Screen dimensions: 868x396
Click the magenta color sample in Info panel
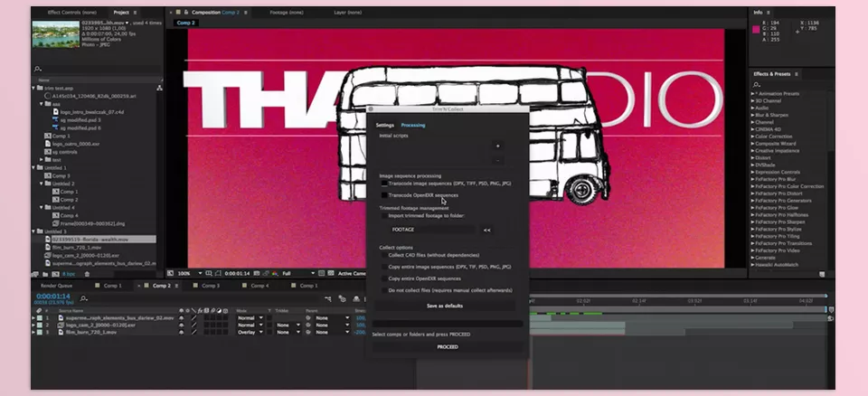[x=756, y=29]
